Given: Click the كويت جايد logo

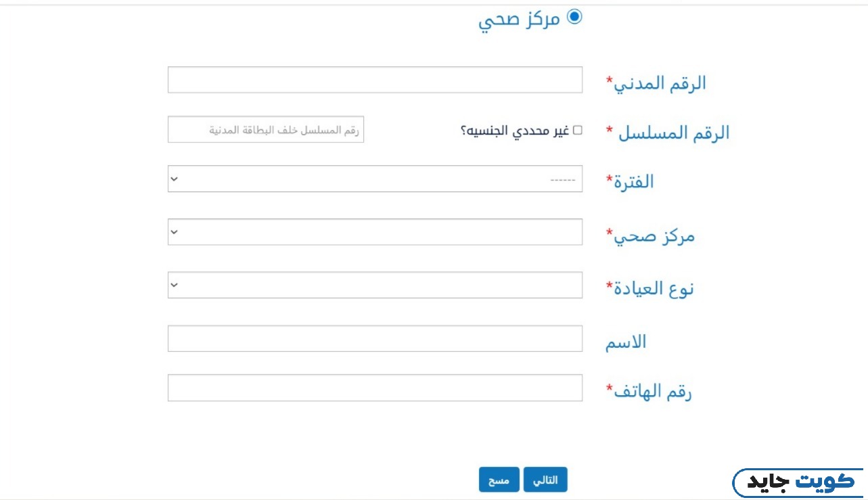Looking at the screenshot, I should tap(800, 482).
